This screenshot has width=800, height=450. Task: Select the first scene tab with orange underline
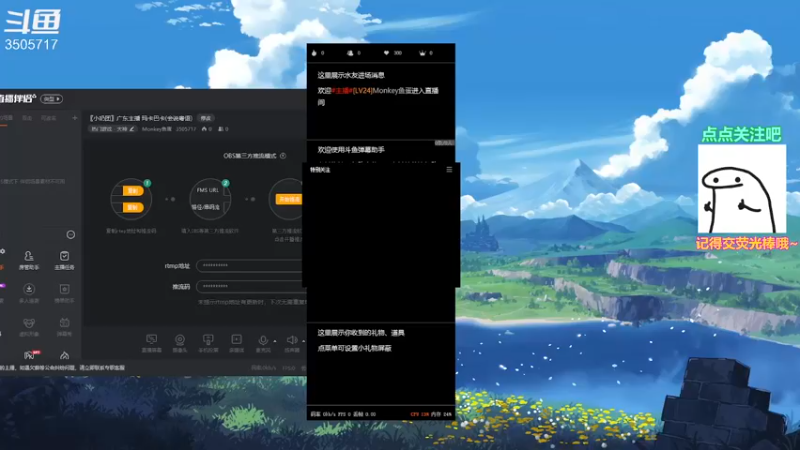point(6,118)
